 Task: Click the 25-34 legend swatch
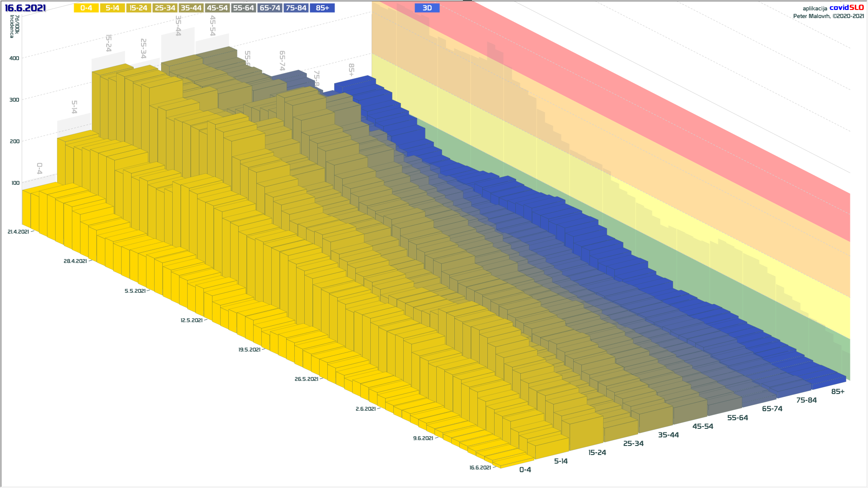pos(165,8)
